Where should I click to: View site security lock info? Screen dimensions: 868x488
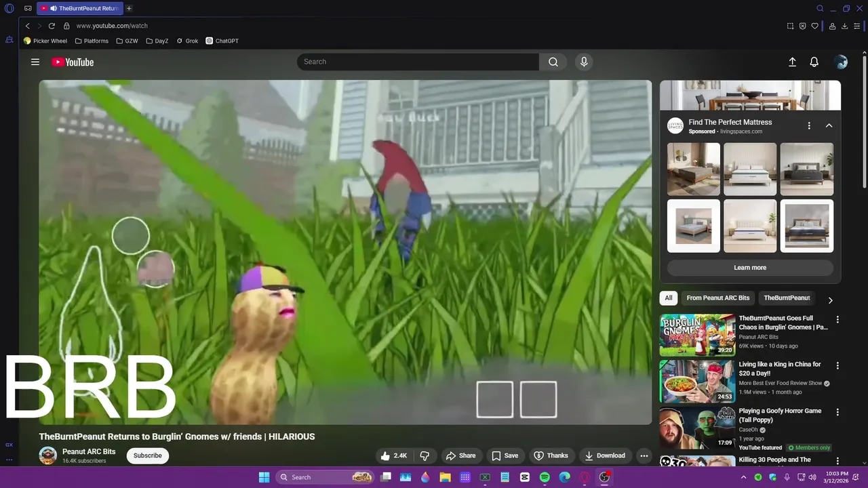66,26
